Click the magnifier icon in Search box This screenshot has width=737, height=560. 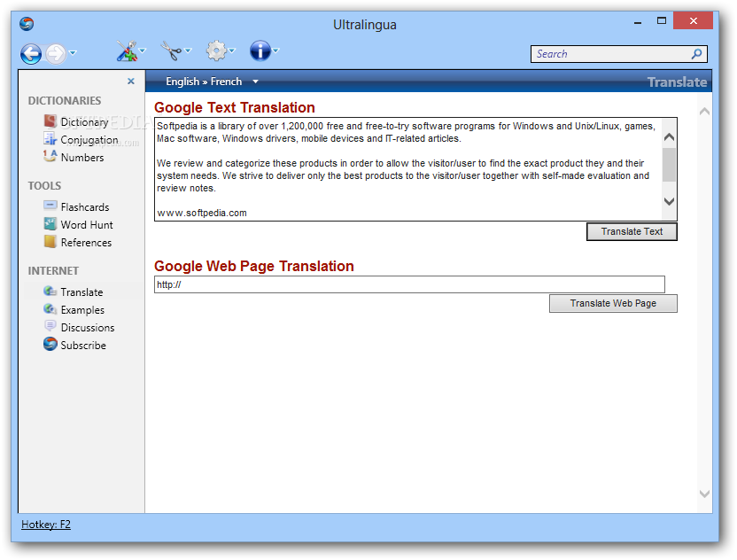[696, 54]
